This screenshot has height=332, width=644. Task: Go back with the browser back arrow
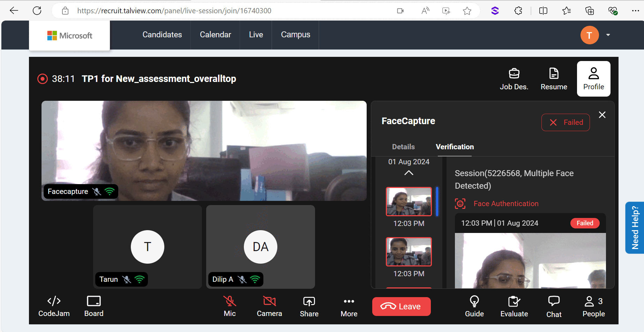(x=14, y=10)
